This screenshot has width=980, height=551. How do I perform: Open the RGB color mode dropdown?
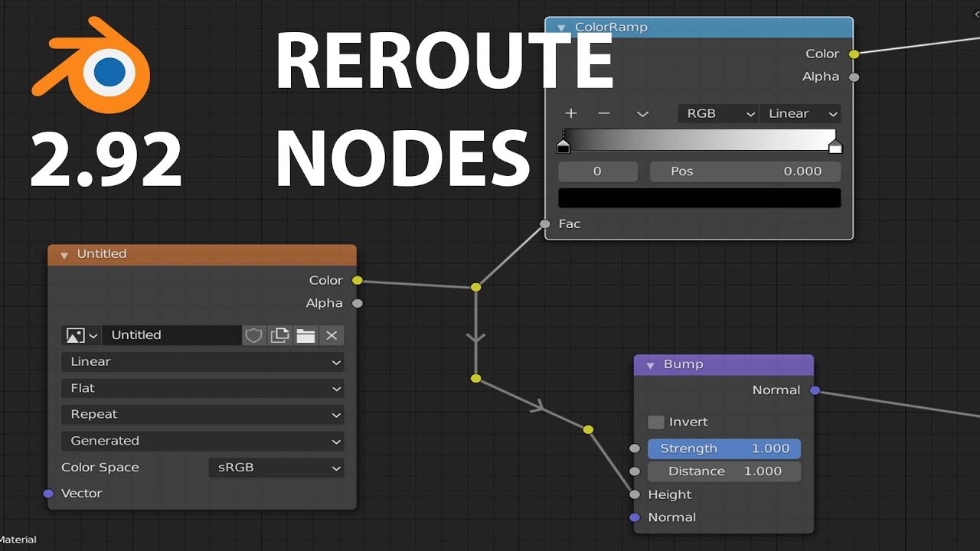pyautogui.click(x=717, y=113)
